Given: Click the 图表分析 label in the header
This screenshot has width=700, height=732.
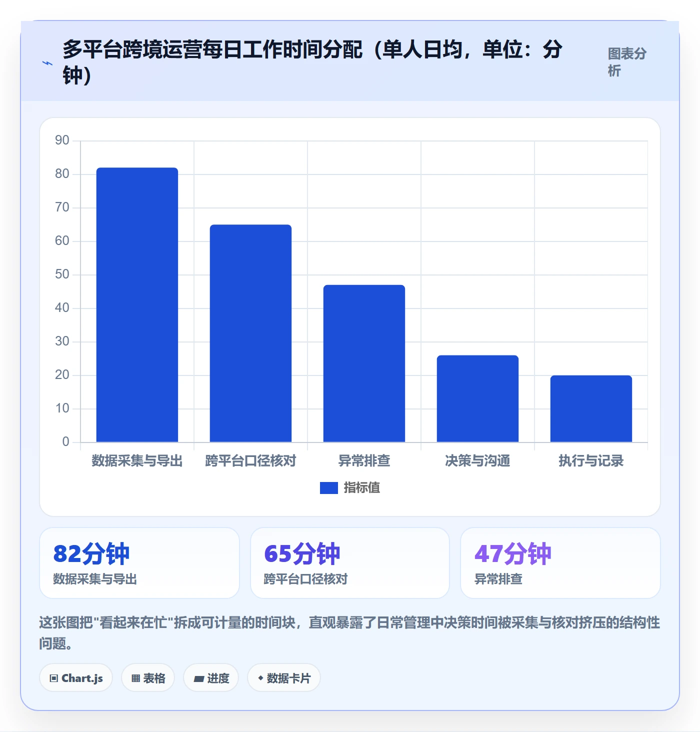Looking at the screenshot, I should coord(627,62).
